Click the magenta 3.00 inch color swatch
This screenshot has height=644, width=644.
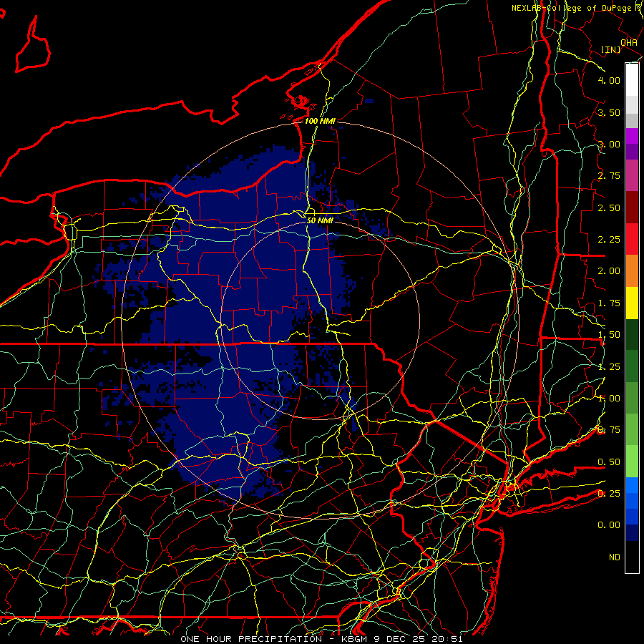pos(632,136)
